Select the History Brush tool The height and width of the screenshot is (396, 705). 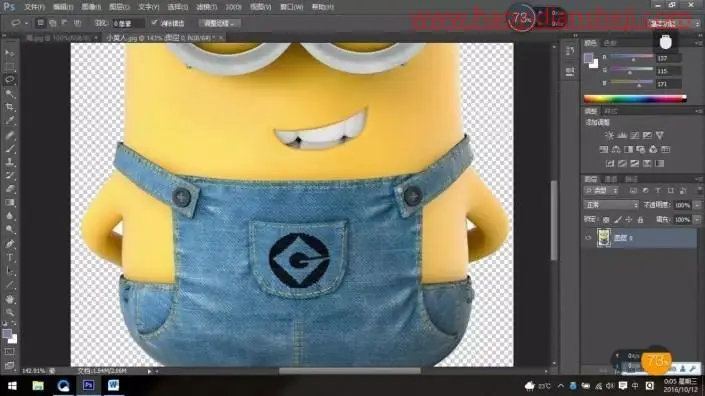9,175
